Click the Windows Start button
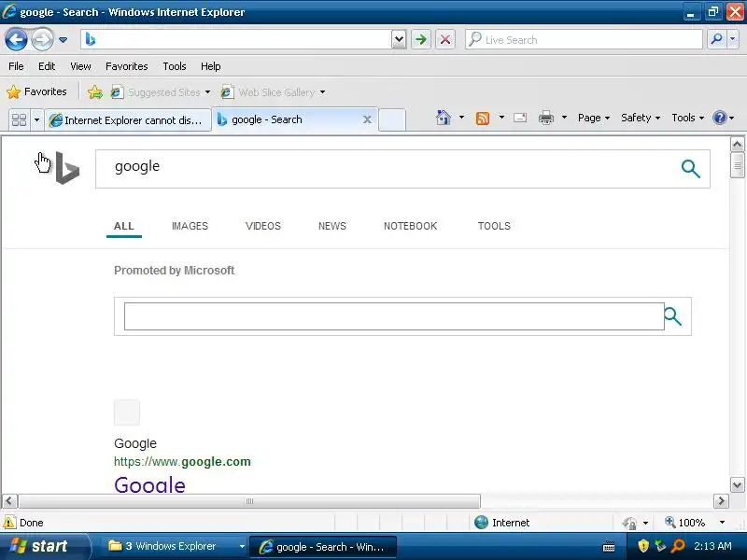 pos(44,546)
